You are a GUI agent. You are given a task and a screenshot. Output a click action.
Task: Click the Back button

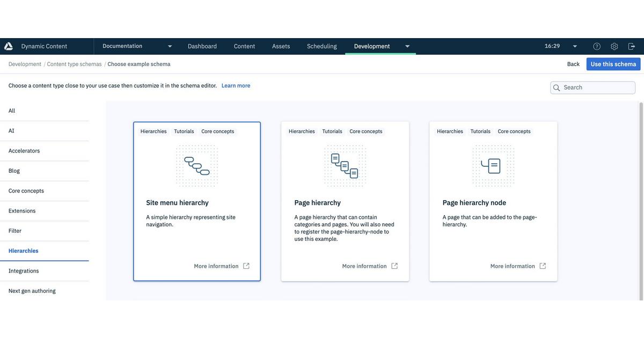click(x=573, y=64)
